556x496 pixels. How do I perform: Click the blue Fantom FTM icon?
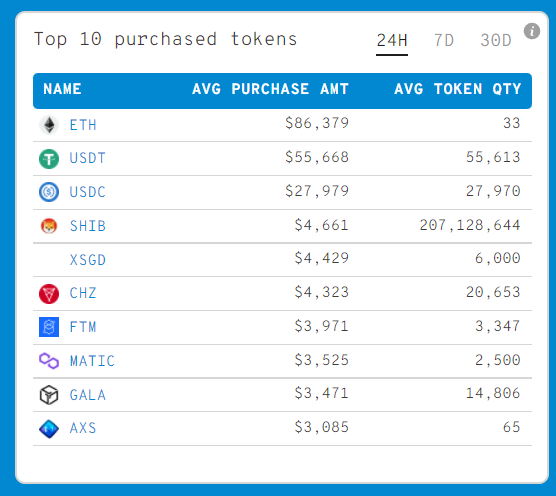49,327
